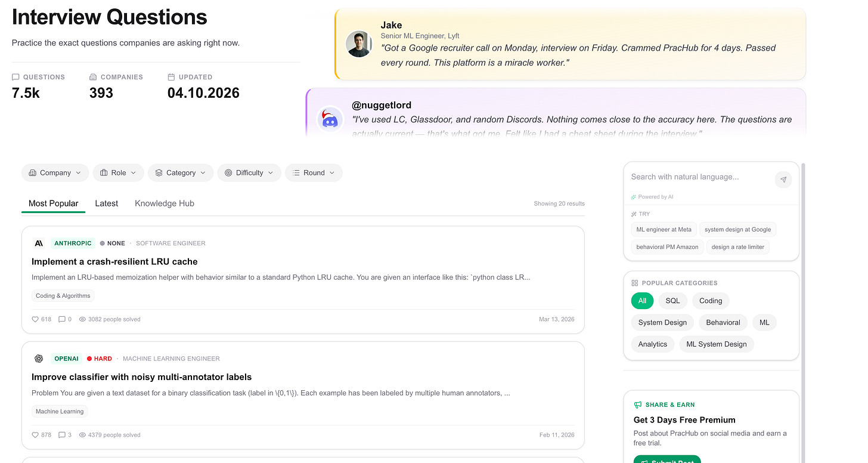
Task: Like the noisy labels question heart icon
Action: pyautogui.click(x=35, y=435)
